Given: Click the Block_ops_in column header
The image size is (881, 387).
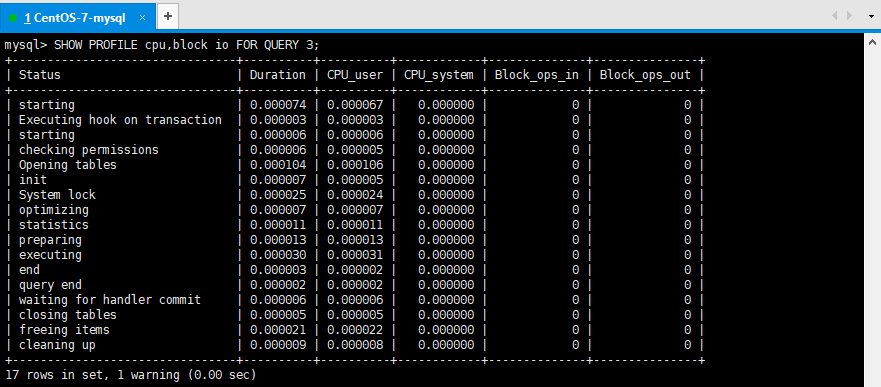Looking at the screenshot, I should tap(537, 75).
